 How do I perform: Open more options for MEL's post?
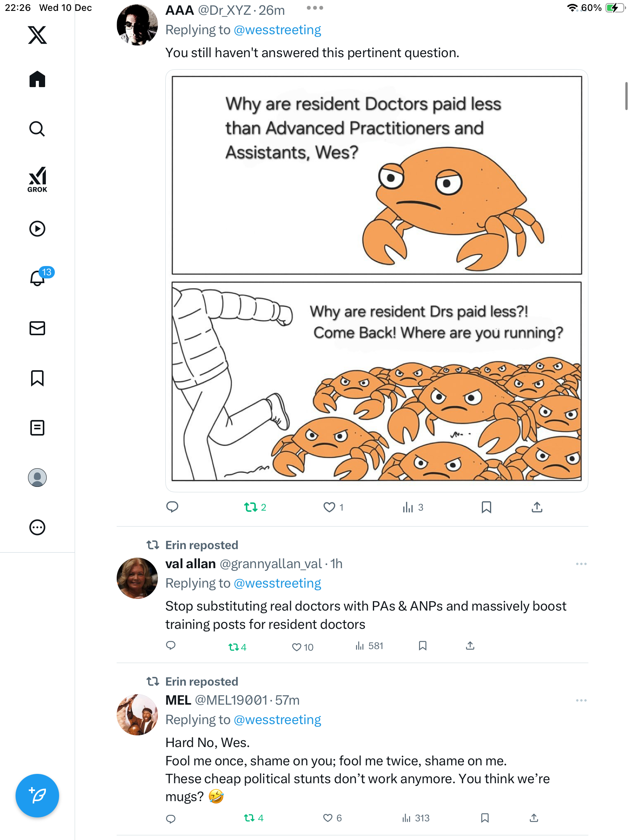pos(581,700)
